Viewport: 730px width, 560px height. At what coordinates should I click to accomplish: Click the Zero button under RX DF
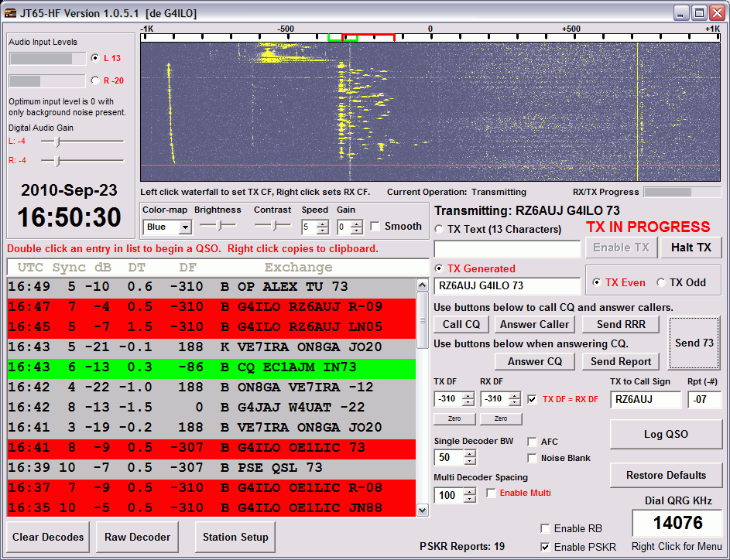tap(501, 418)
